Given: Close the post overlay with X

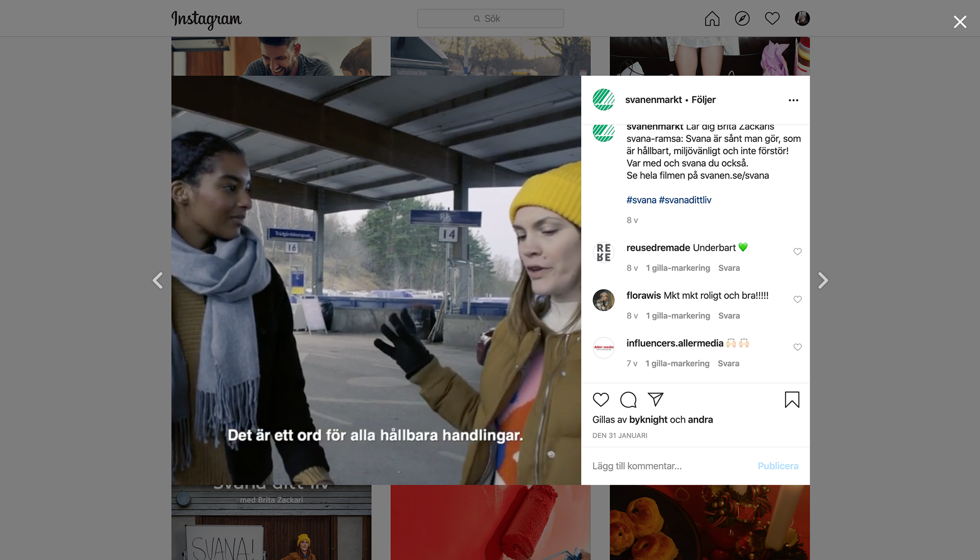Looking at the screenshot, I should click(x=960, y=21).
